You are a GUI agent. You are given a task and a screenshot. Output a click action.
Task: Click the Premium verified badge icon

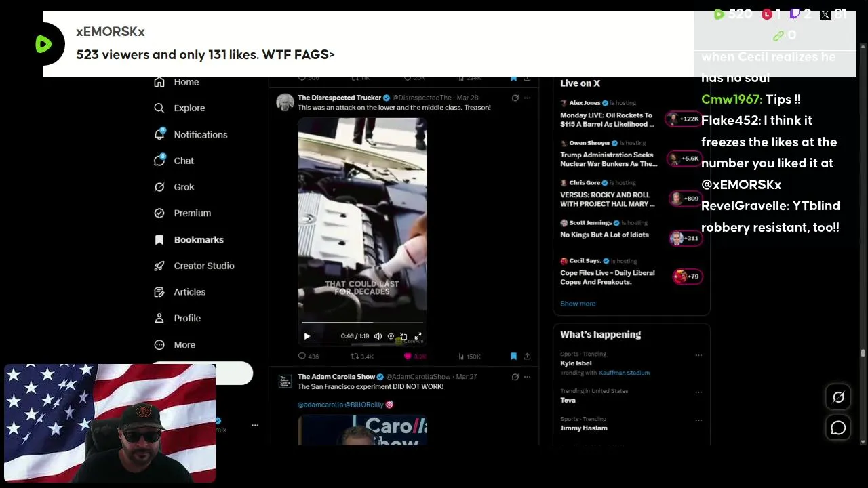pos(159,213)
